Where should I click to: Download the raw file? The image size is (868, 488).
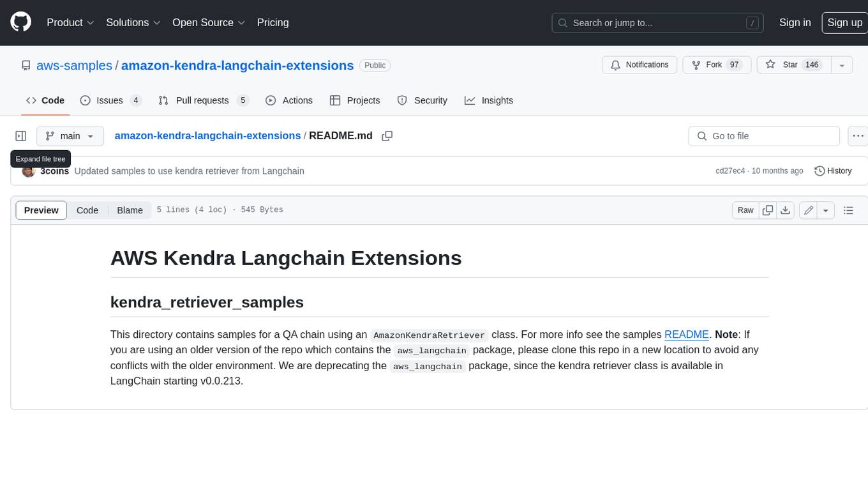[786, 210]
